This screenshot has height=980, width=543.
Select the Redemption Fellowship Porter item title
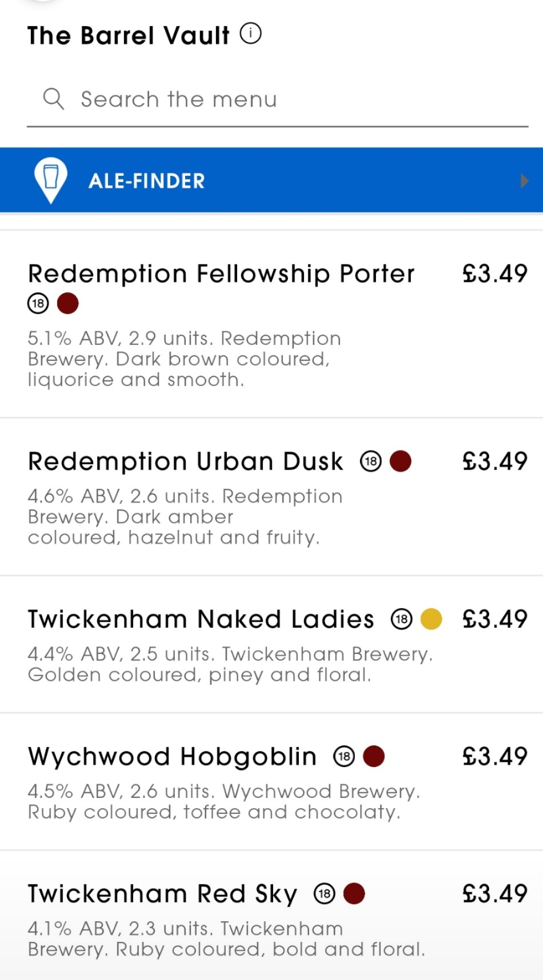(221, 274)
